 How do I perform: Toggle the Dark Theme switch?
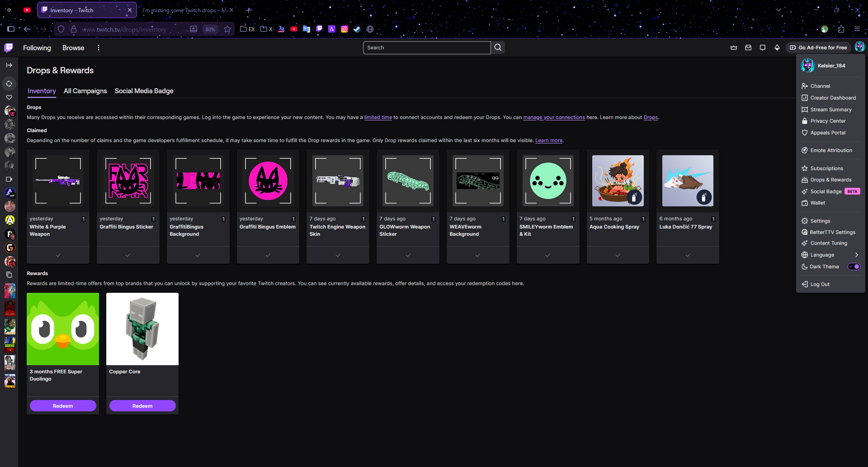[x=854, y=267]
